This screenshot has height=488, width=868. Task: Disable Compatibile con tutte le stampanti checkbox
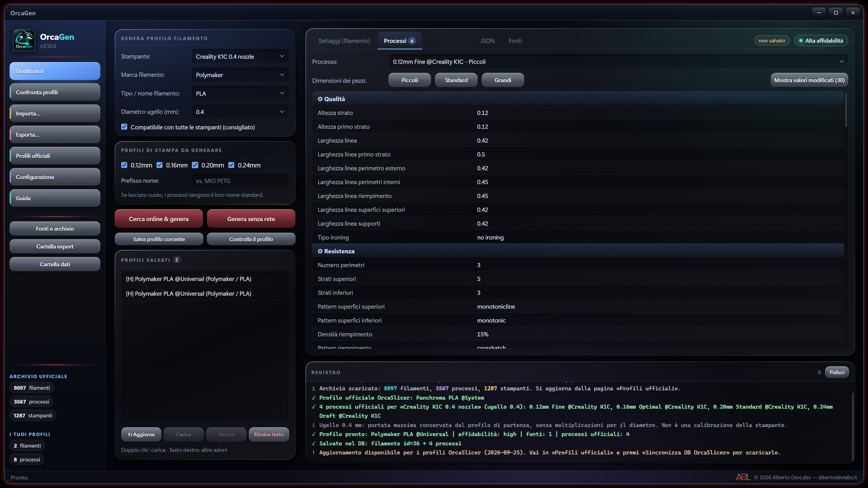124,127
